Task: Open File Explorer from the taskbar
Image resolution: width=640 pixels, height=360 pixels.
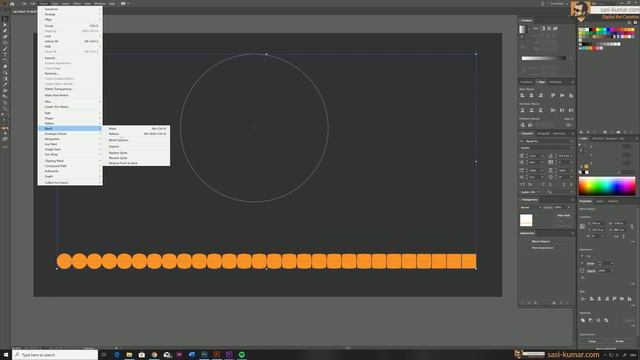Action: pyautogui.click(x=129, y=355)
